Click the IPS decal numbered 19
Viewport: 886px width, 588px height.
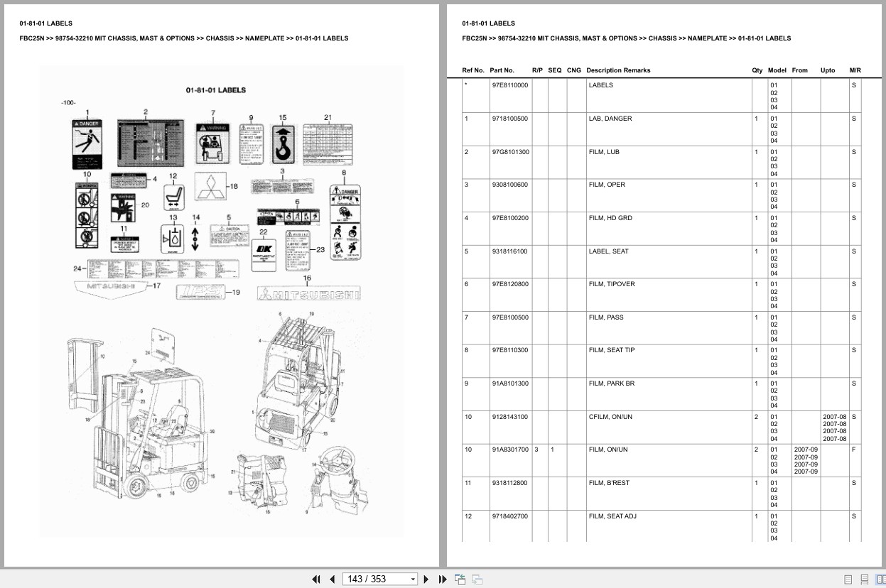click(x=200, y=292)
